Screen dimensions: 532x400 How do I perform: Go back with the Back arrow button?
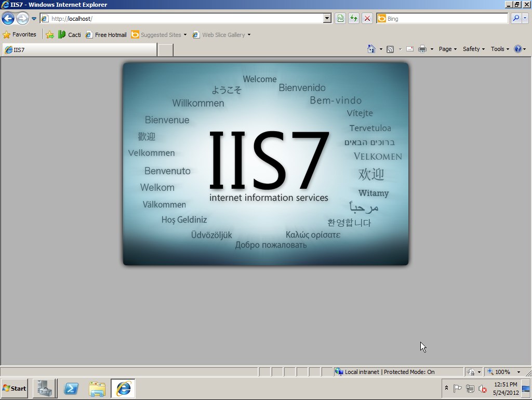coord(8,18)
